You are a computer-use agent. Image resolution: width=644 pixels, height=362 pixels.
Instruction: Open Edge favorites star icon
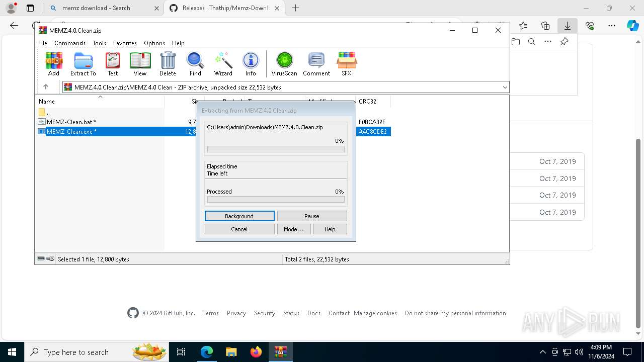(x=523, y=26)
